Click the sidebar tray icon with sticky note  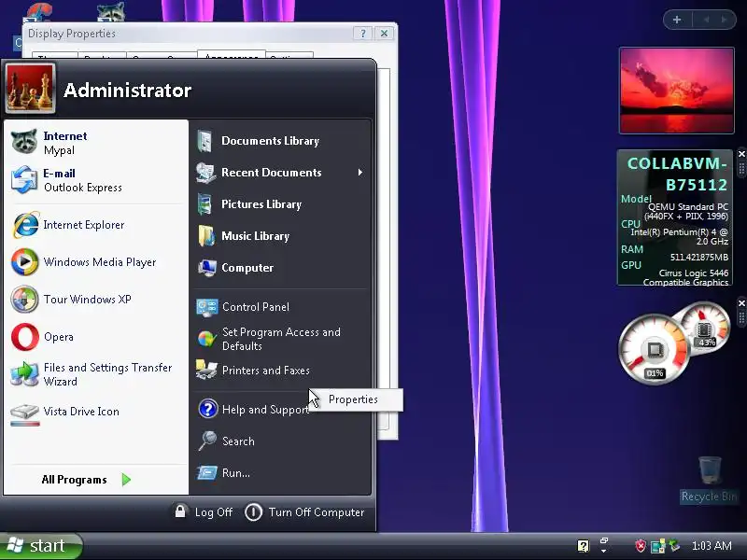tap(658, 546)
